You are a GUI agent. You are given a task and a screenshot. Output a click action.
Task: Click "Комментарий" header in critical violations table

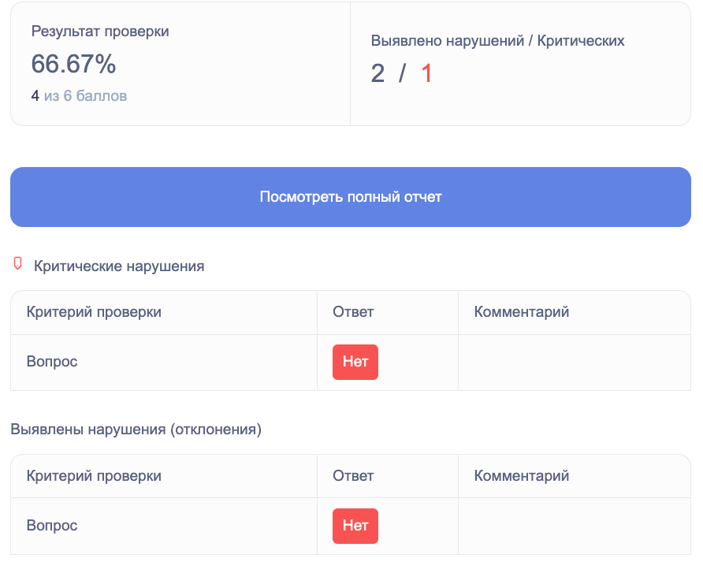[x=521, y=312]
